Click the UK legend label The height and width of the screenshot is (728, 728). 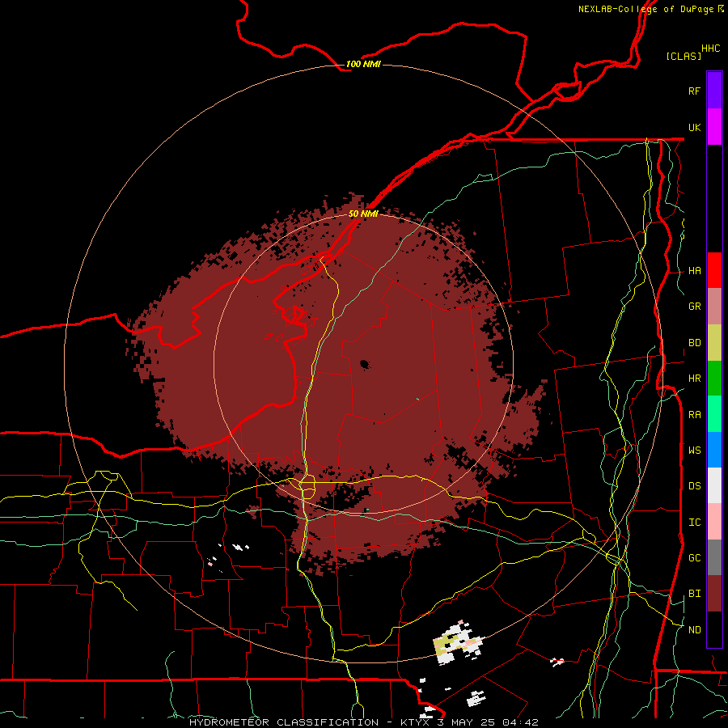(694, 127)
